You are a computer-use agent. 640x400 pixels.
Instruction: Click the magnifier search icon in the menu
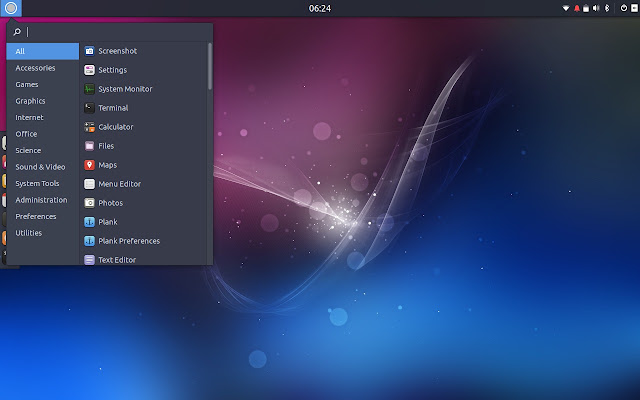(x=17, y=32)
